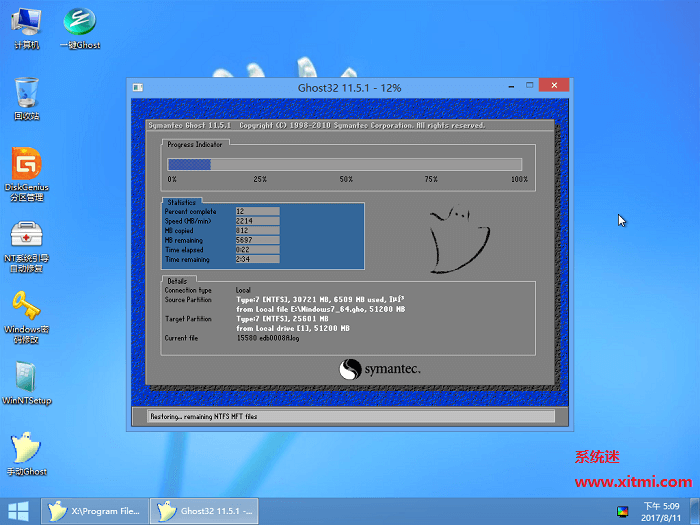Select the DiskGenius partition manager icon
The image size is (700, 525).
[26, 174]
